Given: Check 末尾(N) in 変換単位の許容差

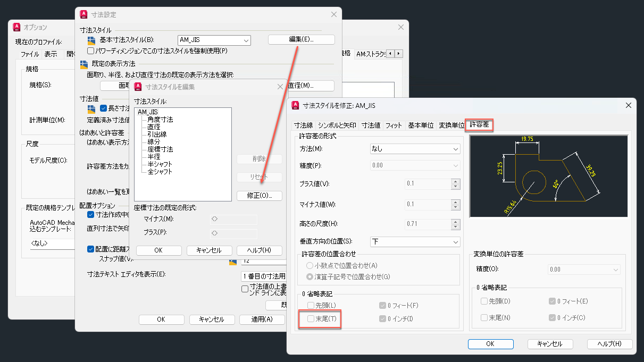Looking at the screenshot, I should click(484, 317).
